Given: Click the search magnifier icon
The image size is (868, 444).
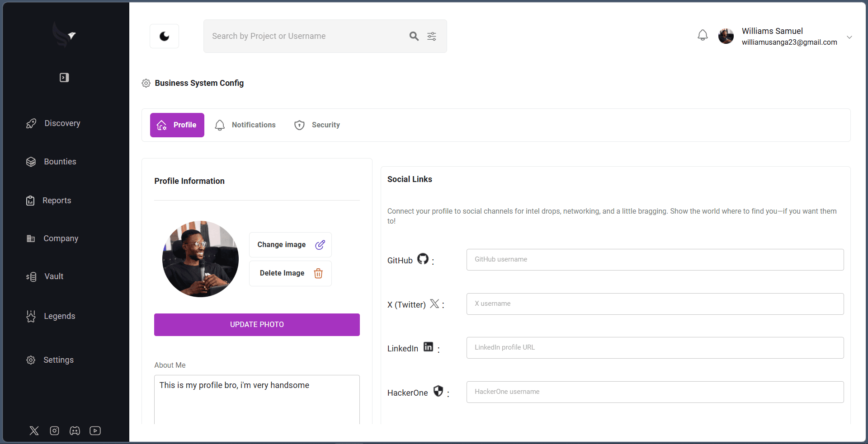Looking at the screenshot, I should (x=414, y=36).
